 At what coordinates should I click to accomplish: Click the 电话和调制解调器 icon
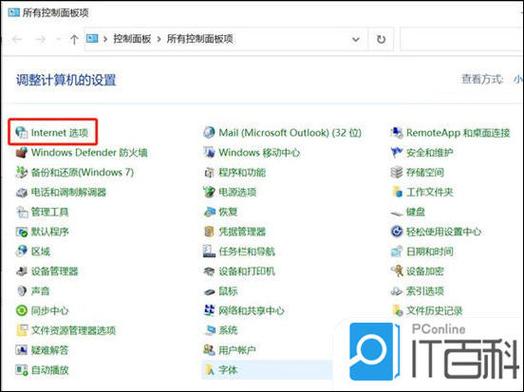click(21, 192)
